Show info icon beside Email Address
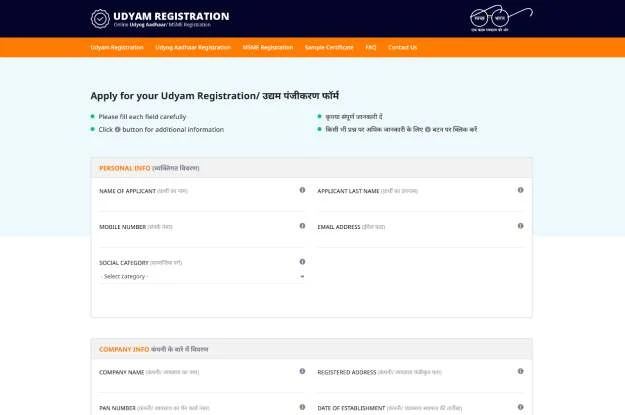The height and width of the screenshot is (415, 625). pos(521,226)
